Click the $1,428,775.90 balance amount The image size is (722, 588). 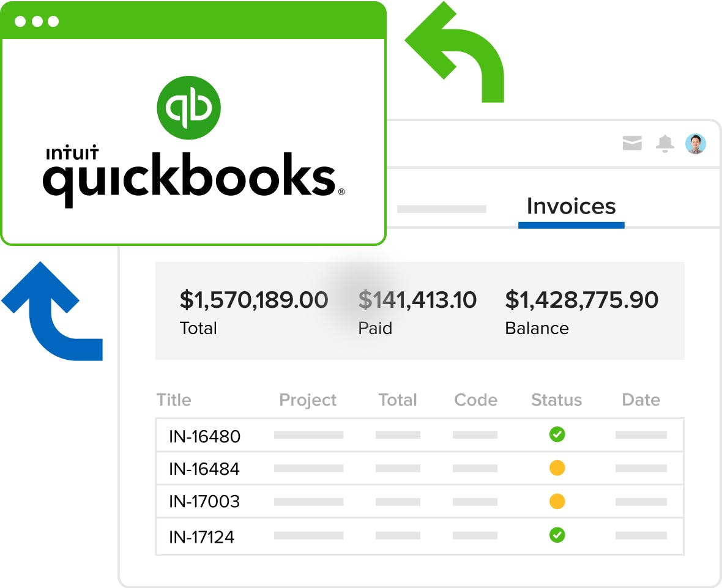pos(581,300)
